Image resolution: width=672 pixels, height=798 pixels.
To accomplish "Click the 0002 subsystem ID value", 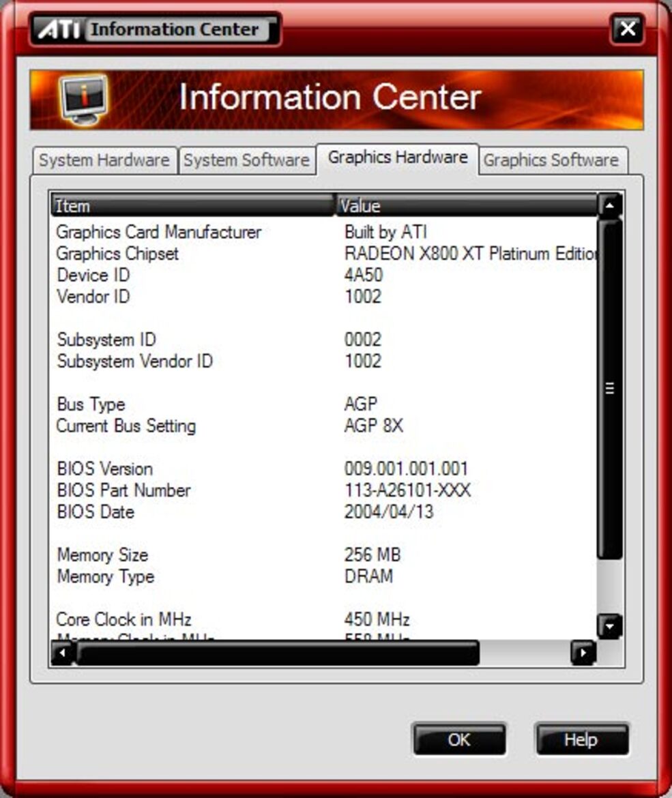I will pyautogui.click(x=363, y=340).
